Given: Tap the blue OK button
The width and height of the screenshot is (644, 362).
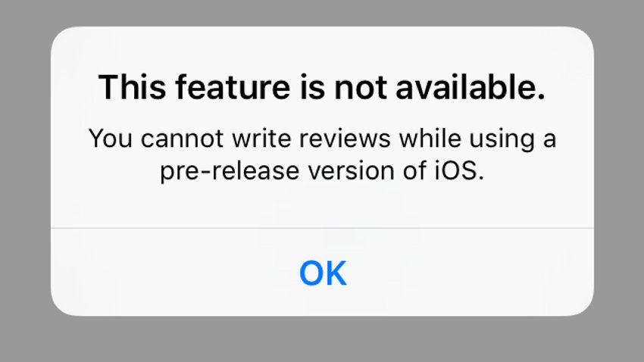Looking at the screenshot, I should 323,273.
